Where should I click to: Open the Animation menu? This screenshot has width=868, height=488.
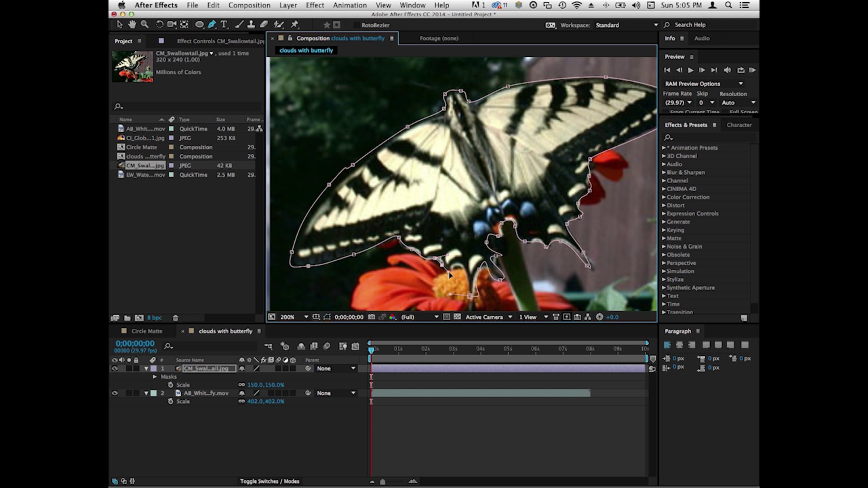coord(349,5)
